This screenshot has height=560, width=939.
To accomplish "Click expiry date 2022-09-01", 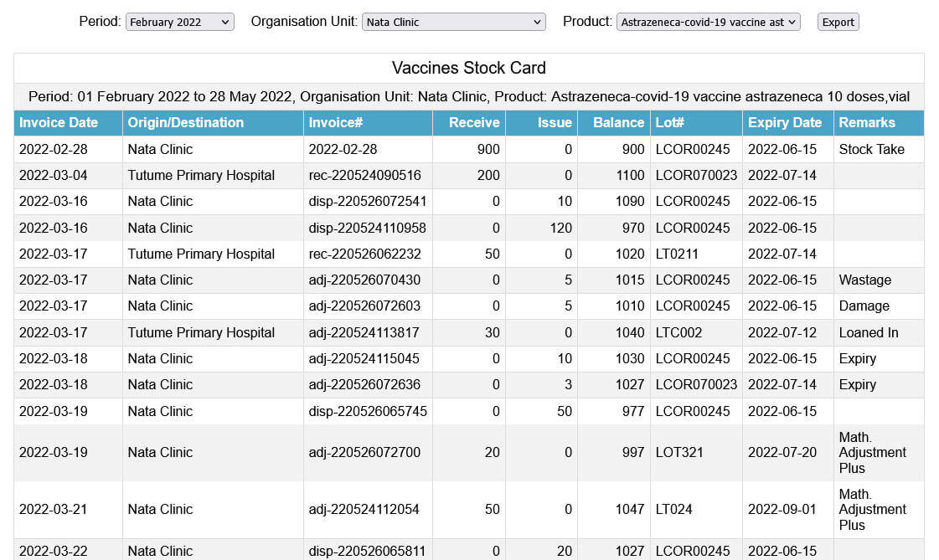I will tap(782, 510).
